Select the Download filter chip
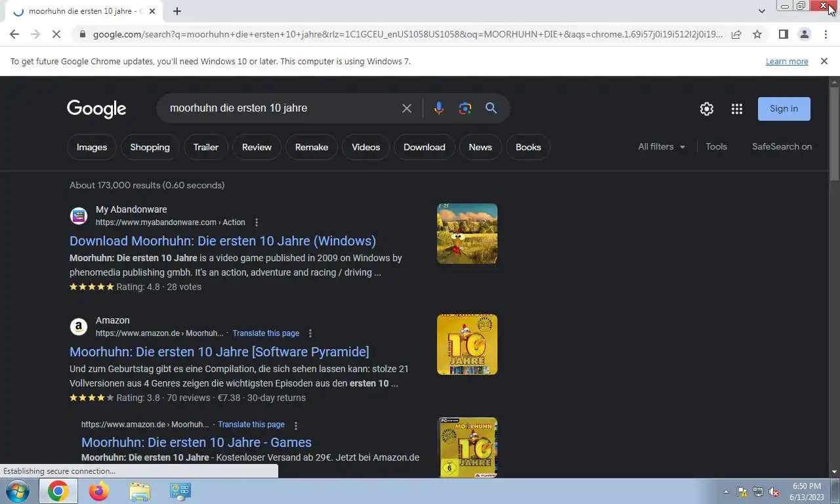This screenshot has width=840, height=504. (x=425, y=147)
